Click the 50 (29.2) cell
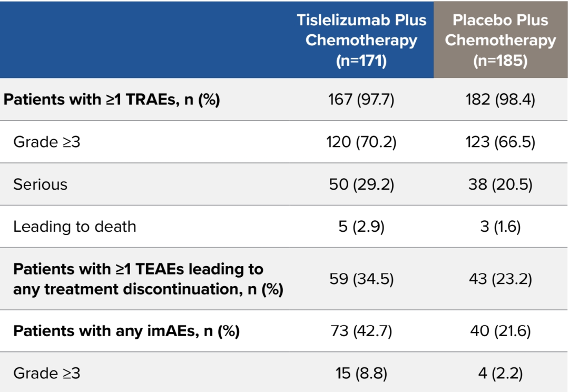569x392 pixels. click(361, 184)
